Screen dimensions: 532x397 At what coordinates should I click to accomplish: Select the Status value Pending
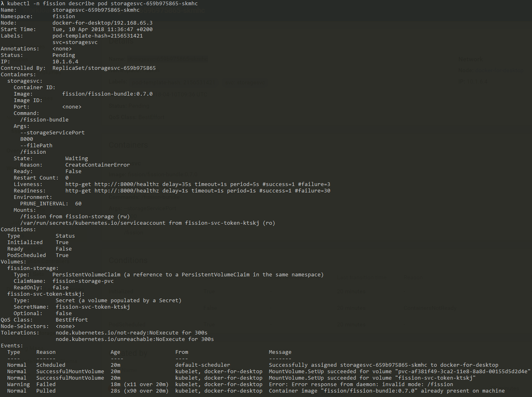coord(64,55)
